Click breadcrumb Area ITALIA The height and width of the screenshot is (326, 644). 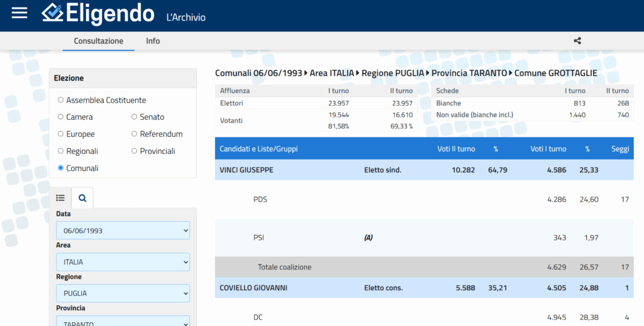332,73
